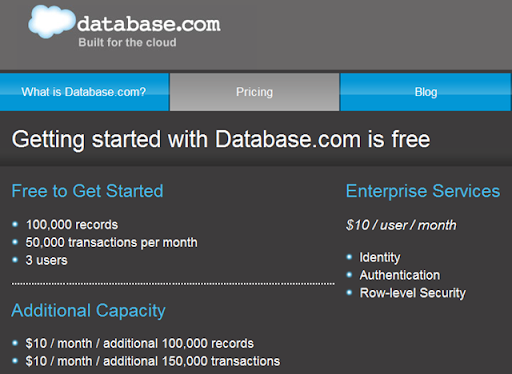Click the Authentication list item
The width and height of the screenshot is (512, 374).
[x=400, y=275]
